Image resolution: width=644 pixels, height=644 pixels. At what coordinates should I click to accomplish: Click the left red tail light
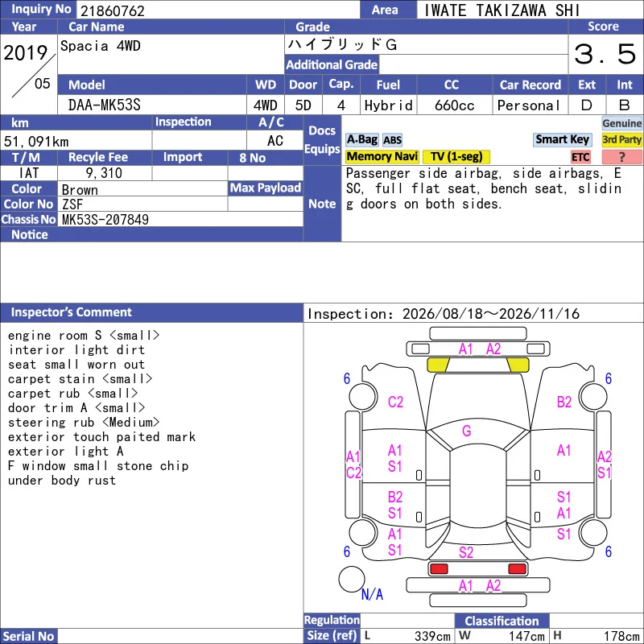click(439, 569)
